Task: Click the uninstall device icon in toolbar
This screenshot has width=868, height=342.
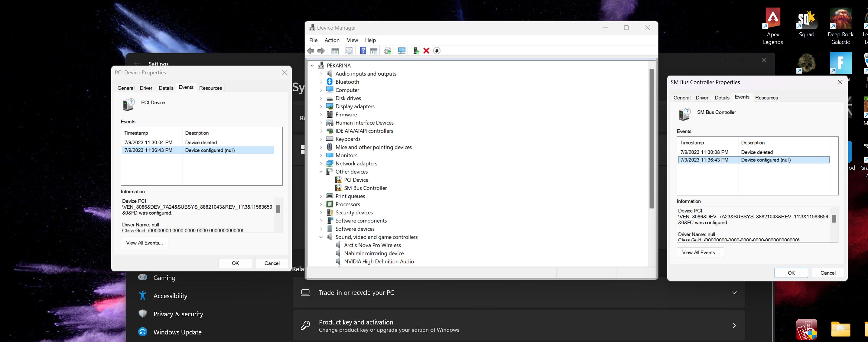Action: pos(426,50)
